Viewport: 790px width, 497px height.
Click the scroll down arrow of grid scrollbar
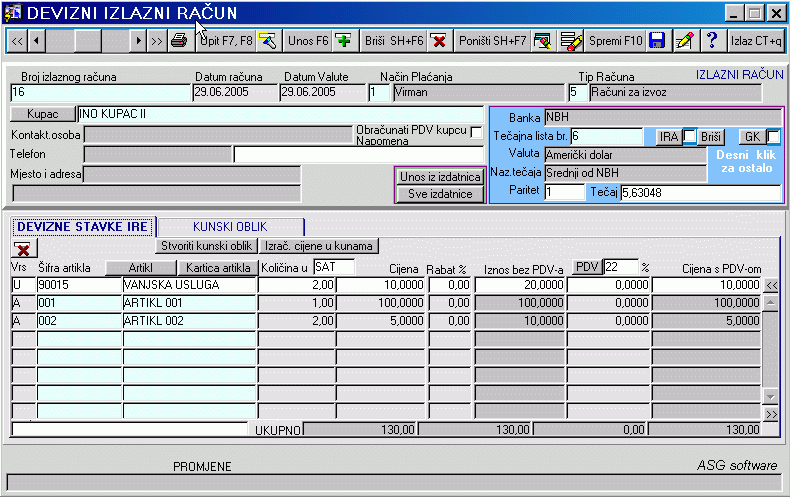771,396
